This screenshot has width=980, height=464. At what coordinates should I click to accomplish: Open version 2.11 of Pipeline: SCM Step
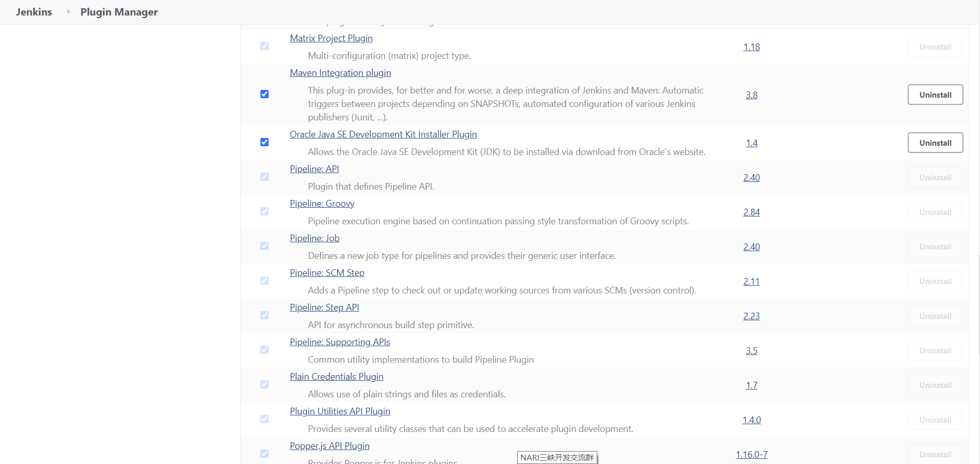[x=752, y=282]
